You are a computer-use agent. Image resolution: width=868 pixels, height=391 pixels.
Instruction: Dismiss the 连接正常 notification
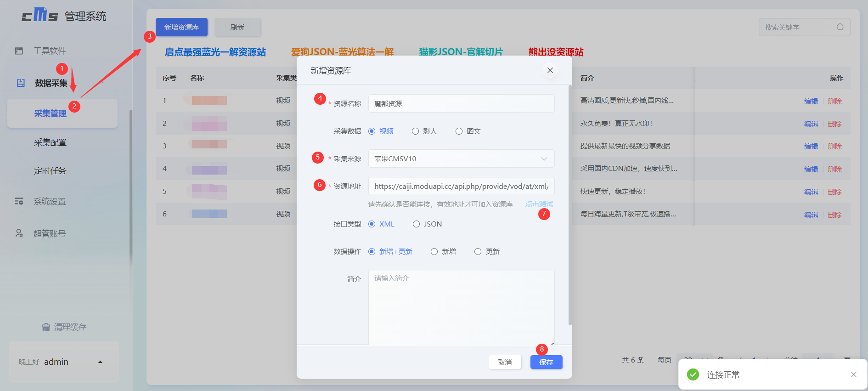coord(853,374)
